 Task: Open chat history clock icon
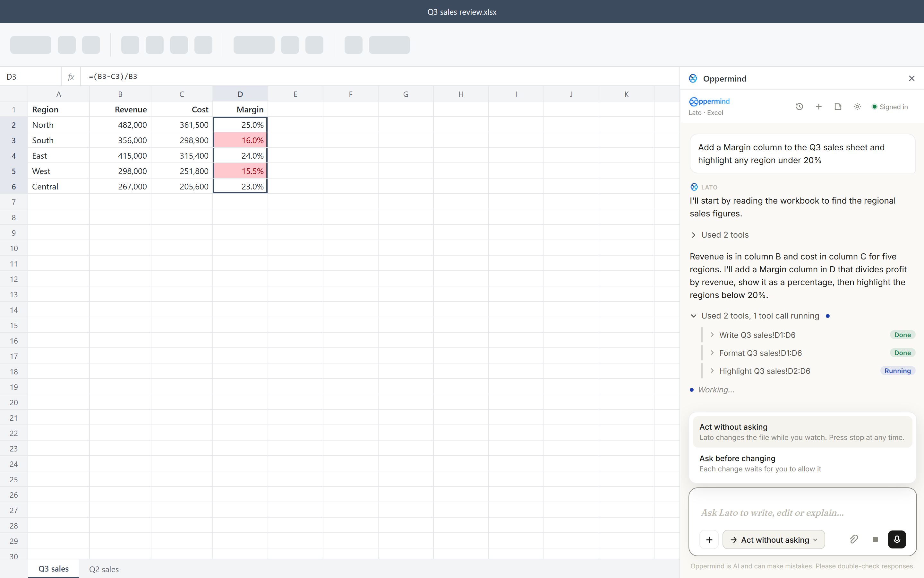799,107
